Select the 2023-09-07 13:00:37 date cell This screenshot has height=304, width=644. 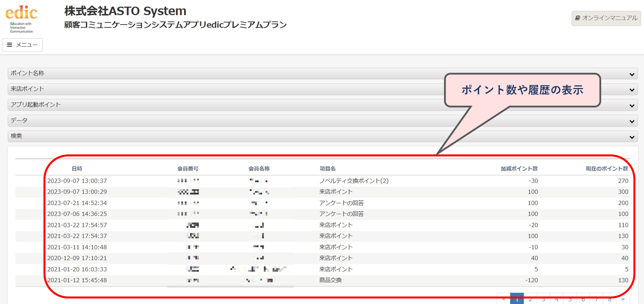pos(77,181)
